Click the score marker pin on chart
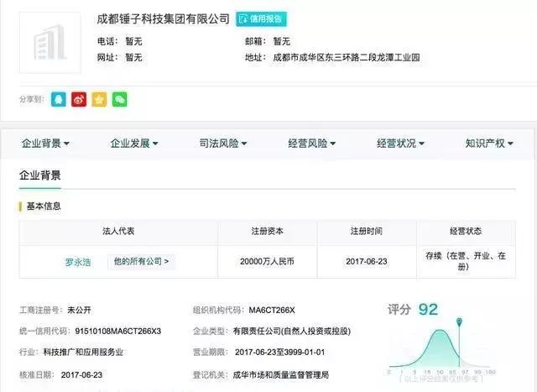This screenshot has height=392, width=537. pyautogui.click(x=459, y=322)
